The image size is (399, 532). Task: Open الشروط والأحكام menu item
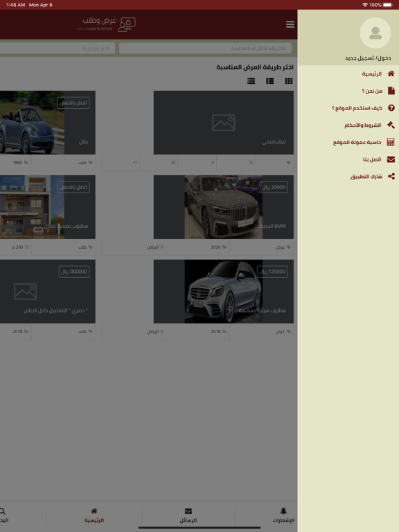363,125
